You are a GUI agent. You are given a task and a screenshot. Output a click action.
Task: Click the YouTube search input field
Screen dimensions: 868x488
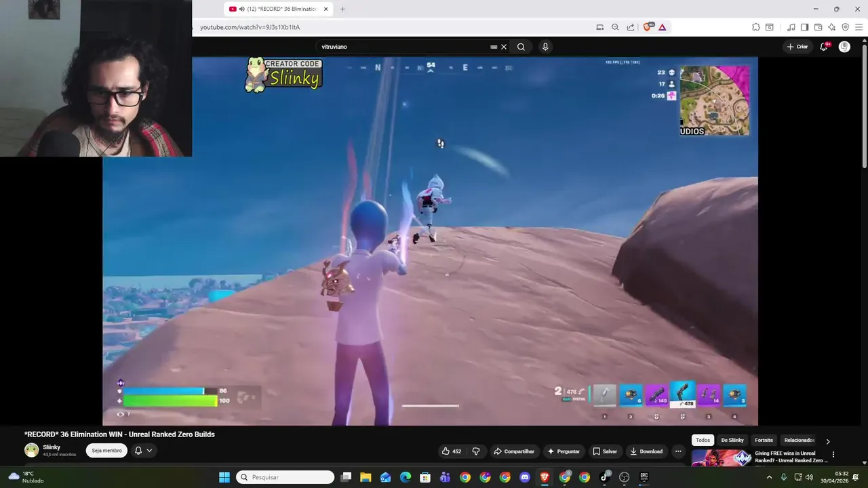tap(403, 47)
